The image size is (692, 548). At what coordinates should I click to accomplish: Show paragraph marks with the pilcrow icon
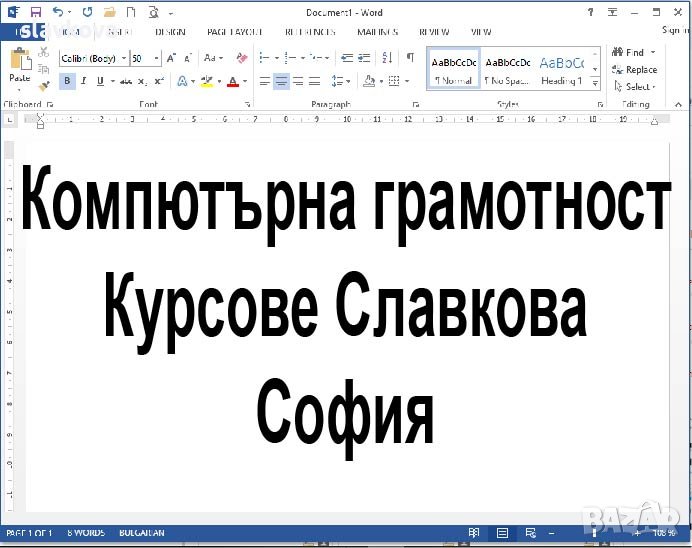tap(410, 58)
